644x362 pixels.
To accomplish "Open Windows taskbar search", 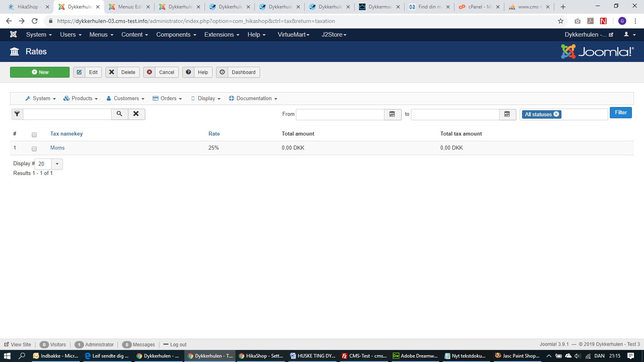I will pos(22,356).
